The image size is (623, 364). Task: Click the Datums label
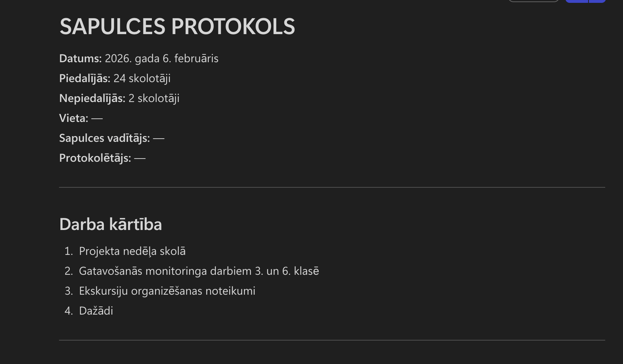tap(80, 58)
